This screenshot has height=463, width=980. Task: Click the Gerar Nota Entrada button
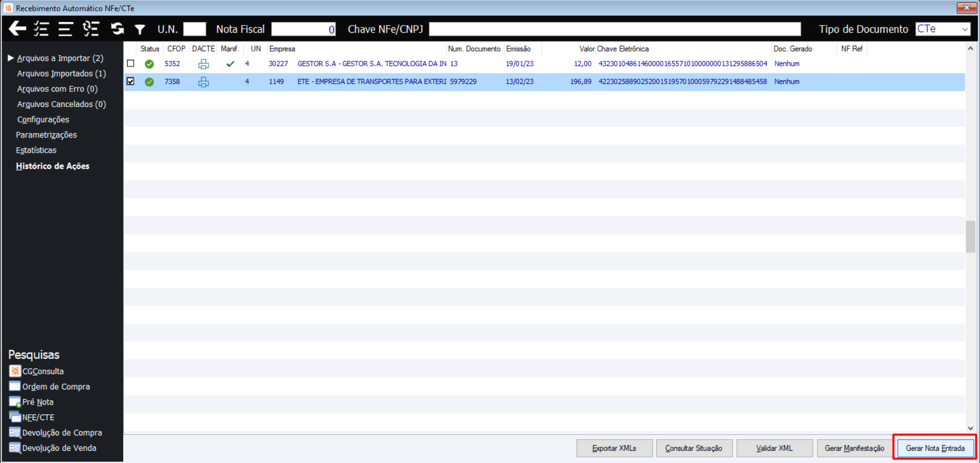tap(935, 448)
